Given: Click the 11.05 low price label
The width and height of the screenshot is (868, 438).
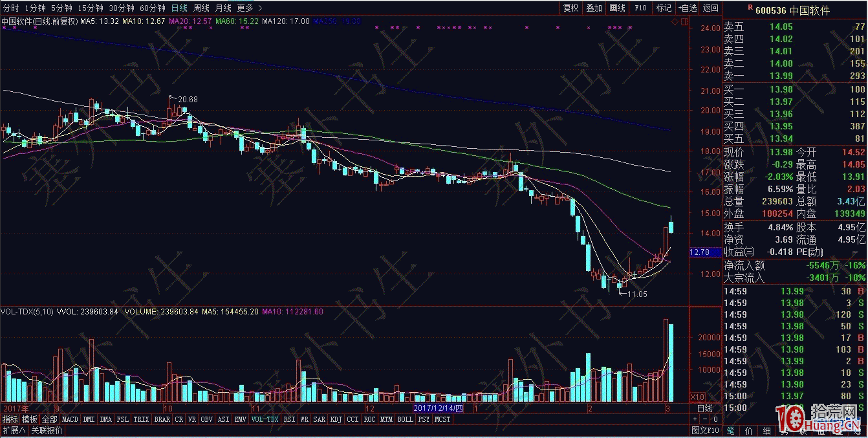Looking at the screenshot, I should [x=636, y=294].
